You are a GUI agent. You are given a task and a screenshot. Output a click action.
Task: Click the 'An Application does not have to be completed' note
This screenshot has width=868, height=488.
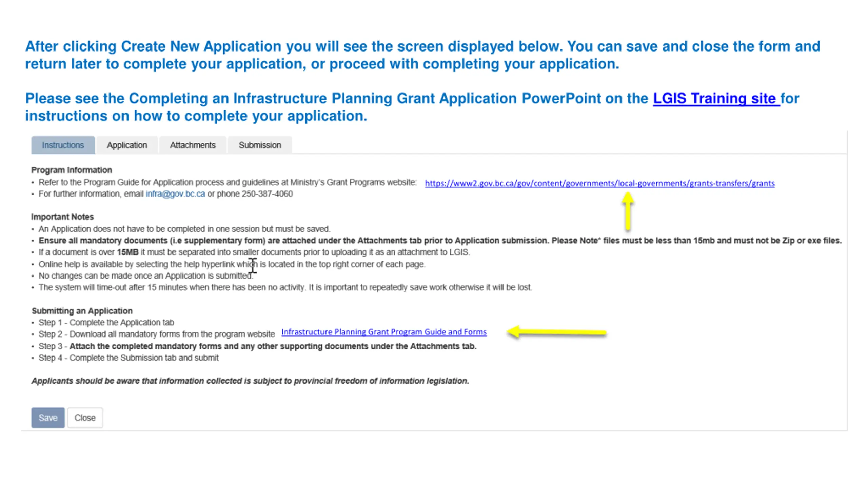pos(184,229)
